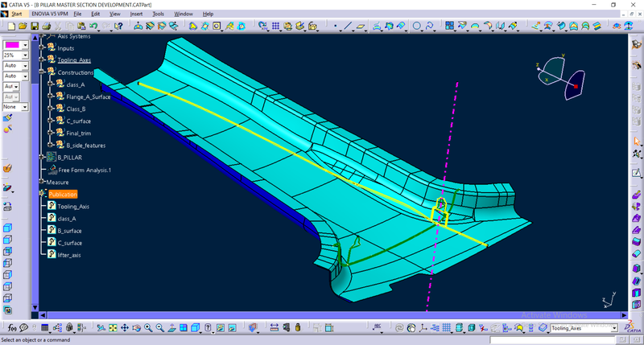The width and height of the screenshot is (644, 345).
Task: Expand the Inputs tree node
Action: point(42,48)
